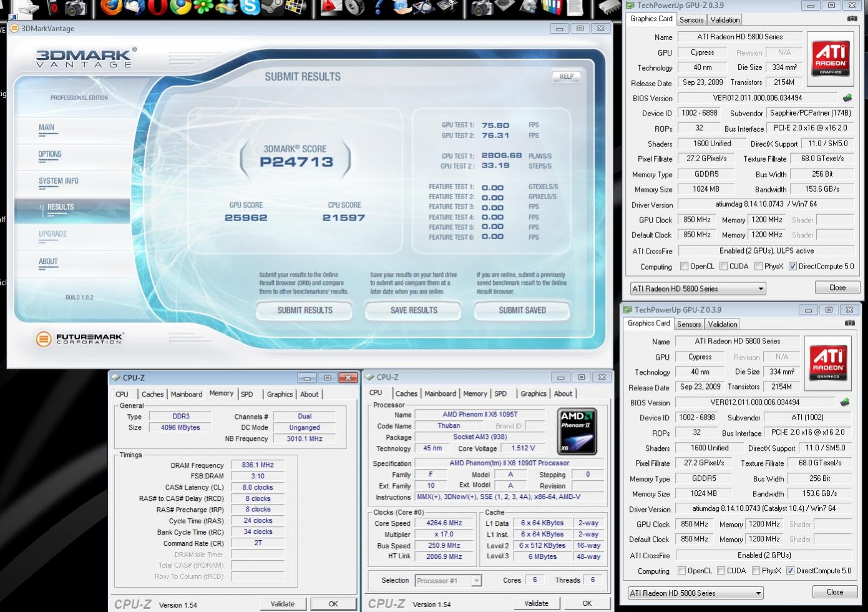Click BIOS Version field in upper GPU-Z
Viewport: 868px width, 612px height.
[x=757, y=98]
